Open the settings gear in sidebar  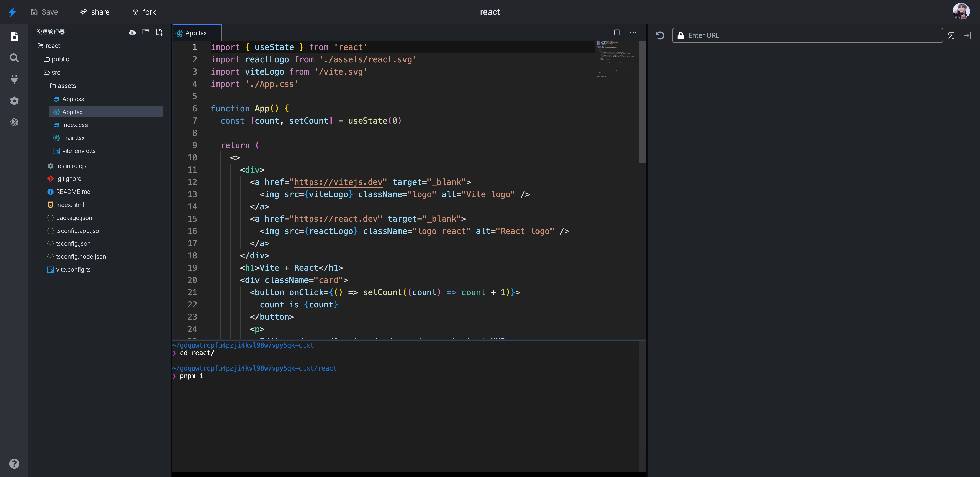(x=14, y=101)
